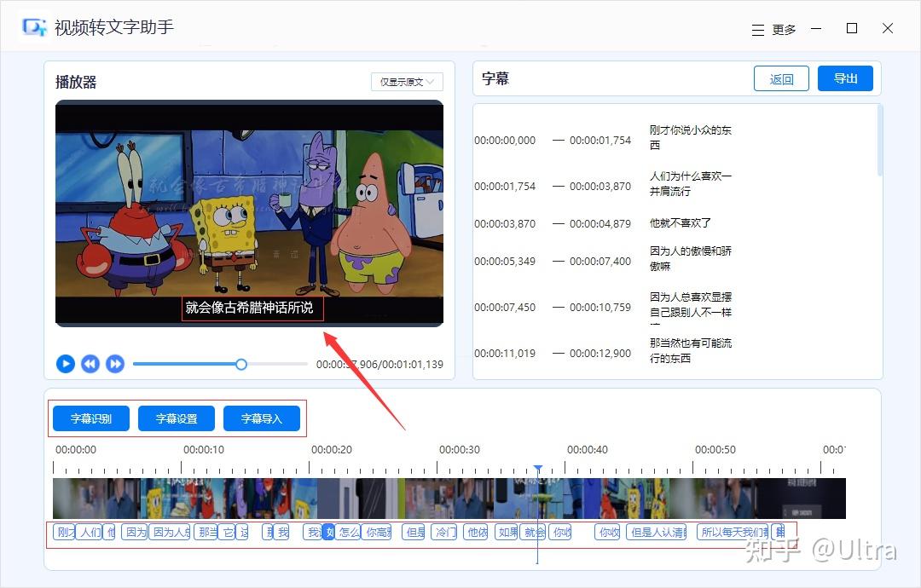
Task: Select timeline subtitle chip 你高
Action: pyautogui.click(x=377, y=533)
